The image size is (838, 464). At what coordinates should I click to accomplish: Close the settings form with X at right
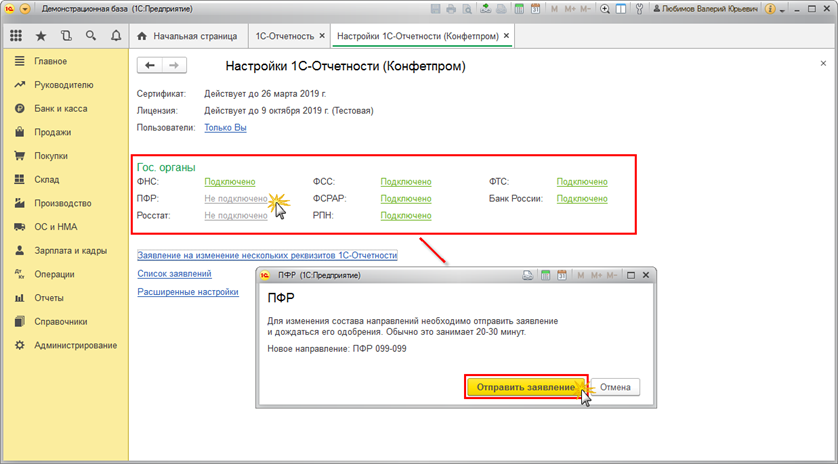pyautogui.click(x=823, y=63)
